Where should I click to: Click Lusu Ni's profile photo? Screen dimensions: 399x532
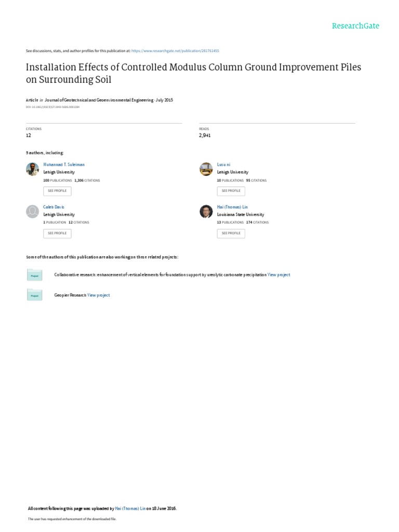point(206,168)
